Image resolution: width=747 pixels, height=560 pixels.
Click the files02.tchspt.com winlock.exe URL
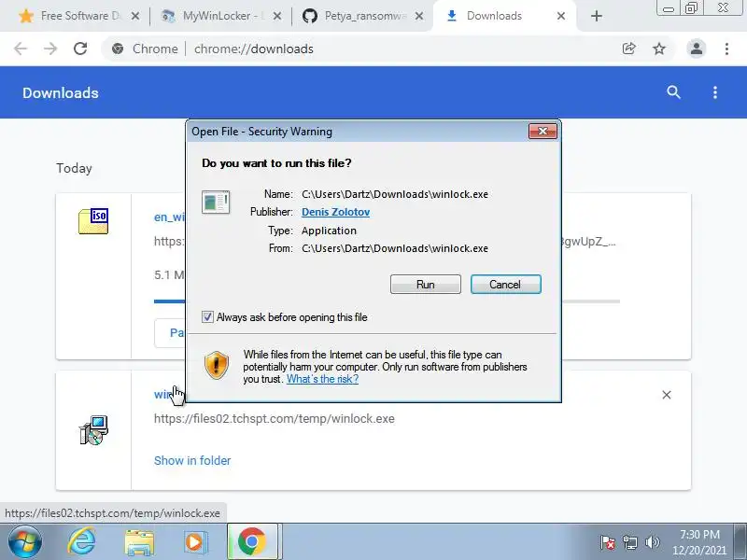(274, 418)
